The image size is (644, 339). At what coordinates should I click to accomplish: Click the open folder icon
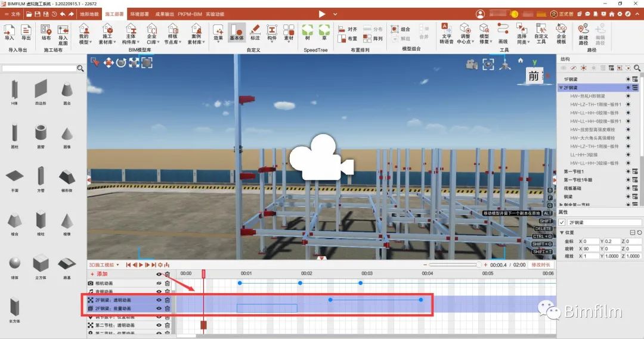[29, 14]
